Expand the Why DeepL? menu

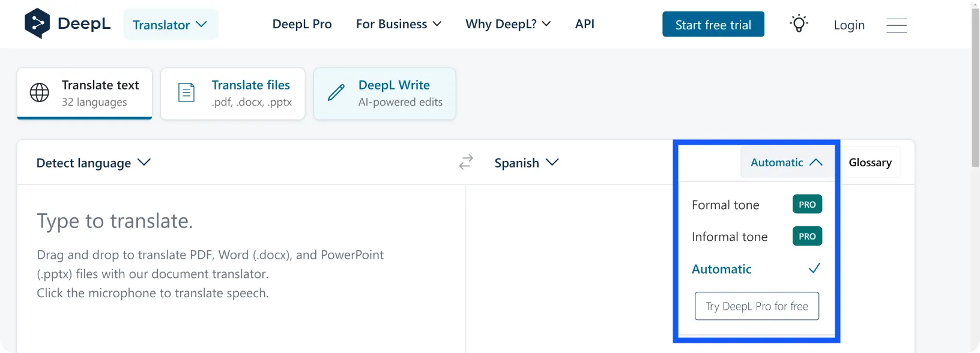(x=508, y=24)
